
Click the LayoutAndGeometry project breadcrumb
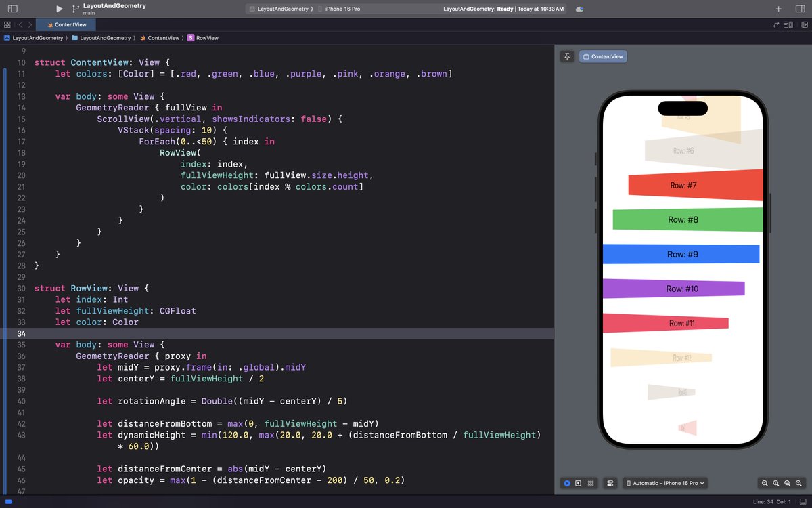34,38
